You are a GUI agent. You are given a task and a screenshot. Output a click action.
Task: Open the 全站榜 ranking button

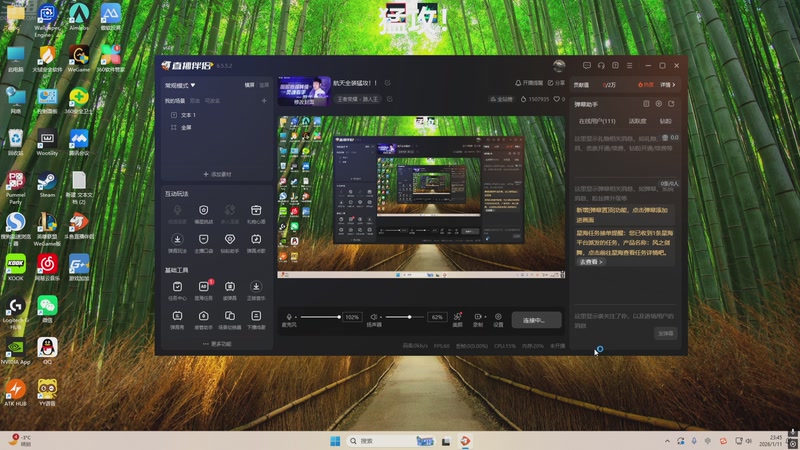pyautogui.click(x=502, y=99)
